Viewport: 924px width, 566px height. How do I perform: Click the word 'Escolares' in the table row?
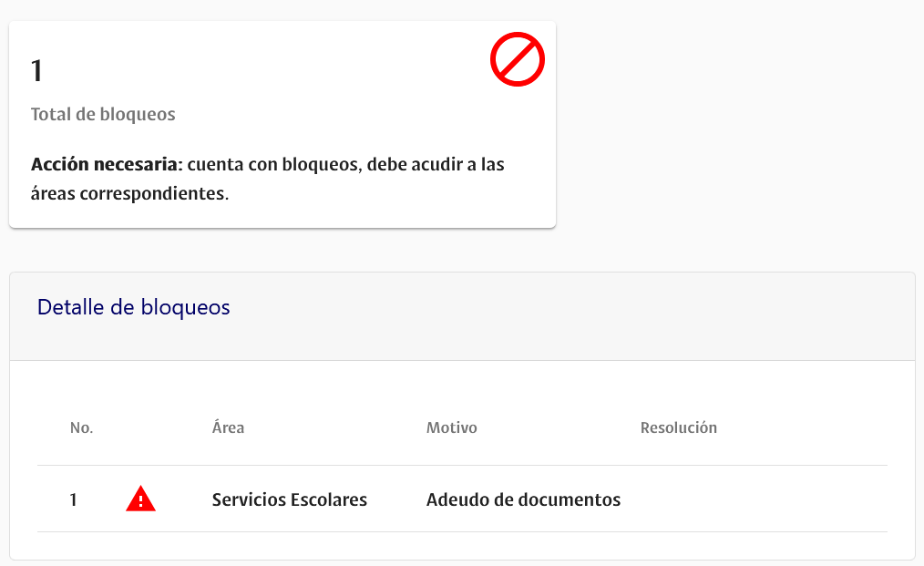328,499
